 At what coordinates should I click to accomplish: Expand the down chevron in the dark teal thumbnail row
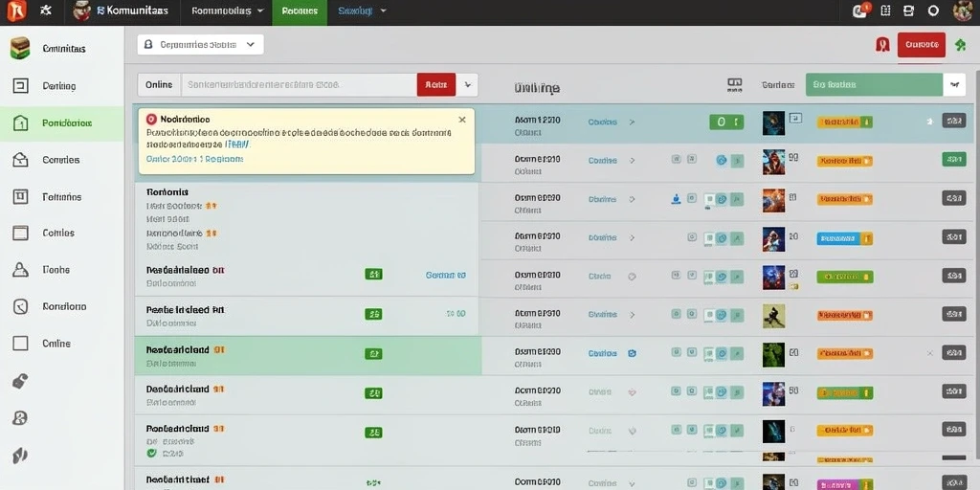pos(632,431)
